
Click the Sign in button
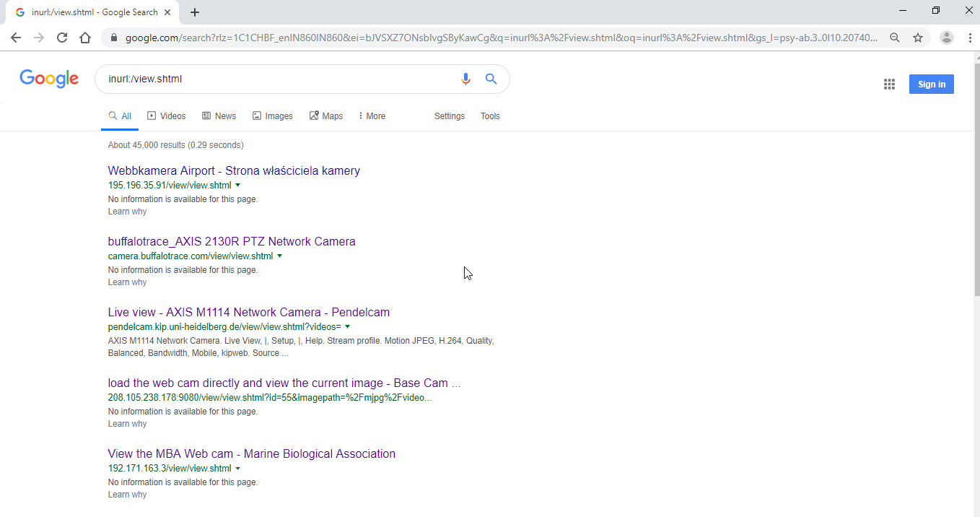click(x=932, y=84)
